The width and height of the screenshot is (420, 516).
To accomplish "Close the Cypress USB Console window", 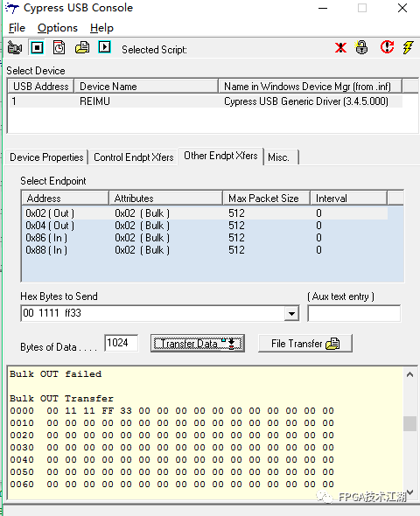I will (x=402, y=8).
